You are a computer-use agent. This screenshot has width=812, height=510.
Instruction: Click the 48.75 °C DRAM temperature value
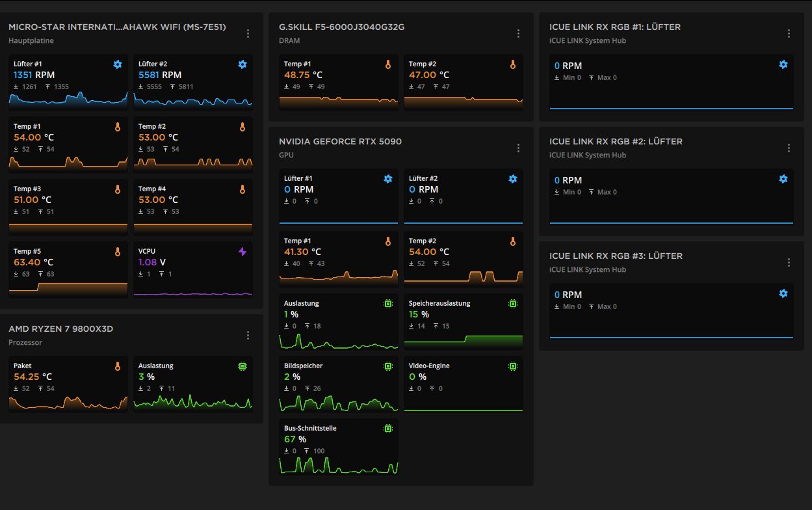pyautogui.click(x=303, y=75)
